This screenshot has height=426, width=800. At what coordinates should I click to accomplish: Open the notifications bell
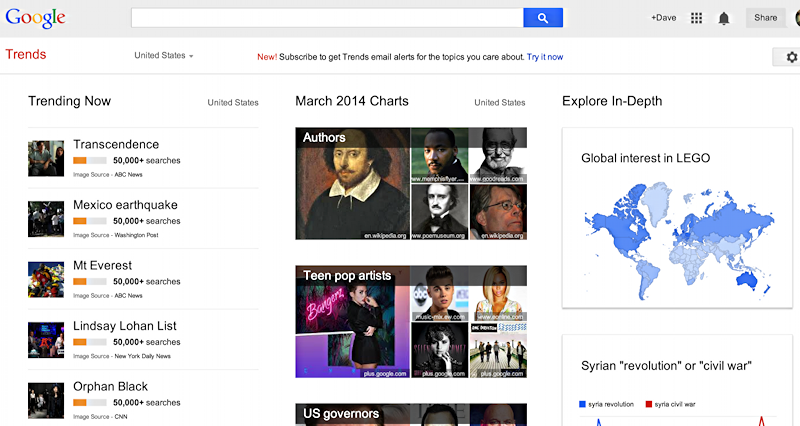point(723,19)
